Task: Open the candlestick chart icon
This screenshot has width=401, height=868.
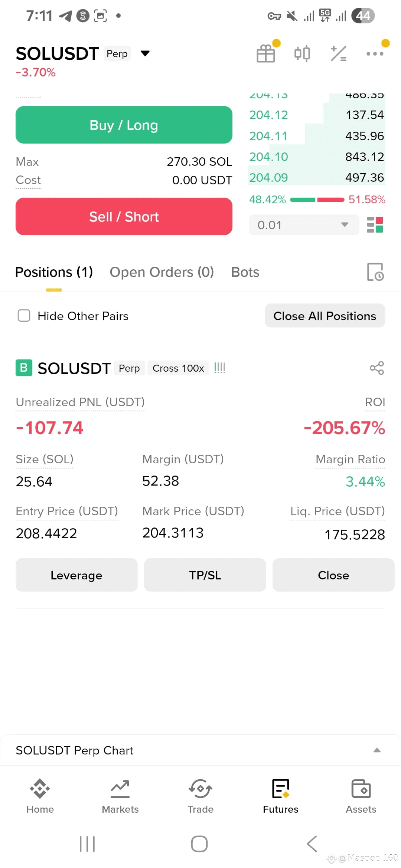Action: pos(302,53)
